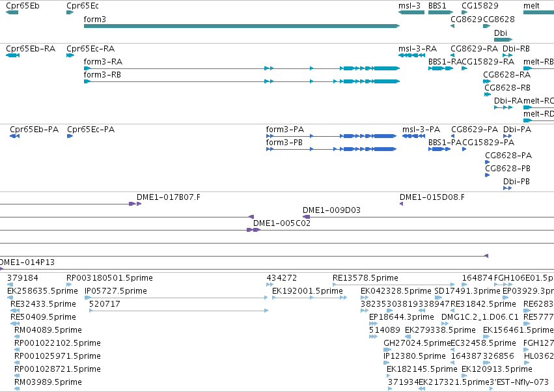
Task: Click the IP12380.5prime EST label
Action: (x=415, y=356)
